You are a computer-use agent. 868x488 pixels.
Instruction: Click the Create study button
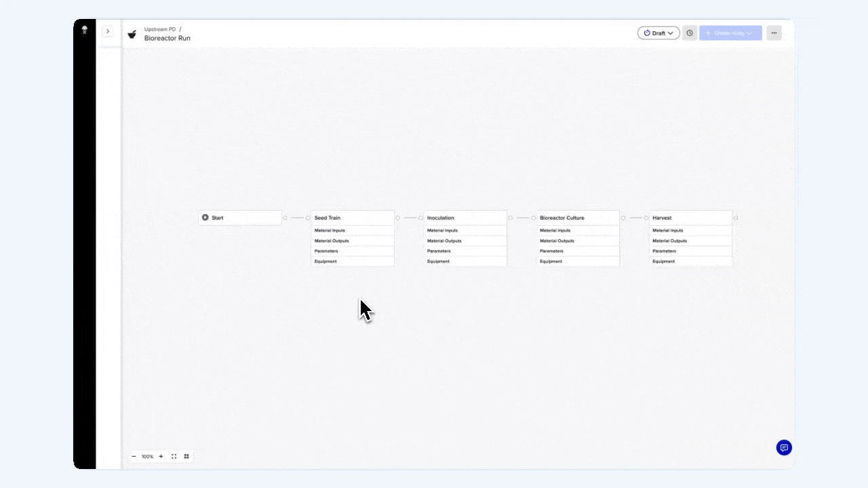[727, 33]
